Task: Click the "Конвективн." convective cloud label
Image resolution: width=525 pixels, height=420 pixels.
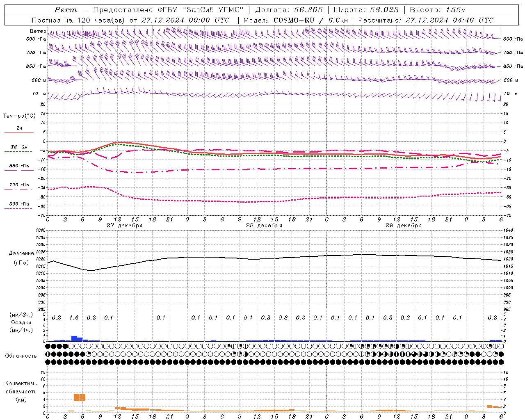Action: pyautogui.click(x=21, y=383)
